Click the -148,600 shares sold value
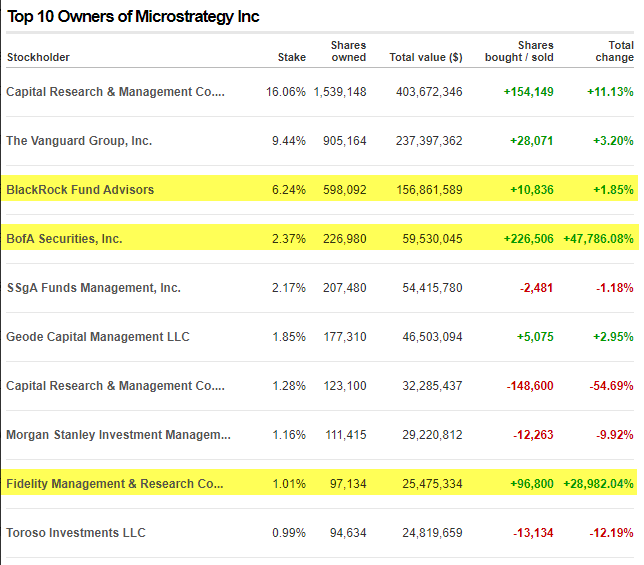 coord(530,386)
